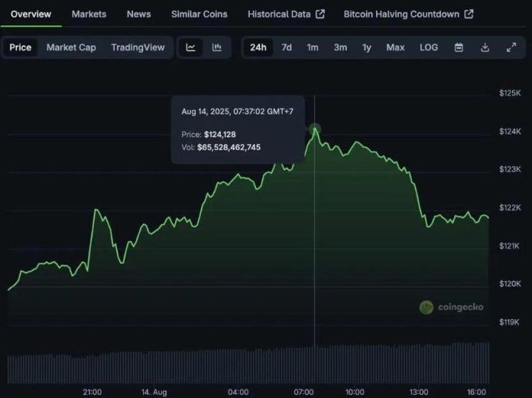Download the chart data
Viewport: 532px width, 398px height.
(485, 48)
